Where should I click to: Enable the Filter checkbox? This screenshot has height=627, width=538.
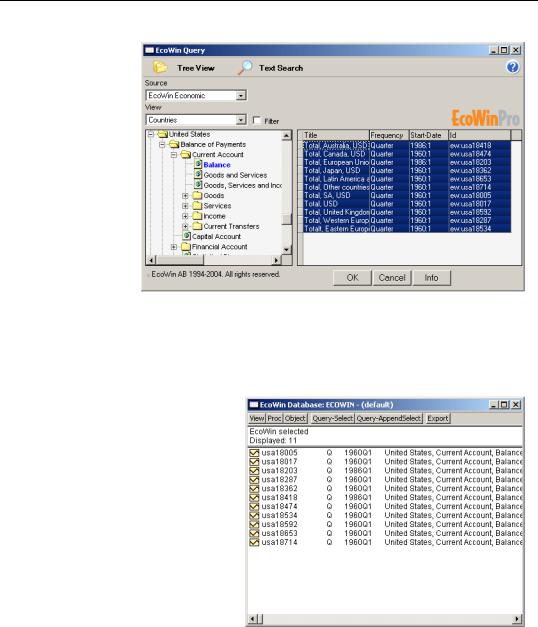[256, 120]
